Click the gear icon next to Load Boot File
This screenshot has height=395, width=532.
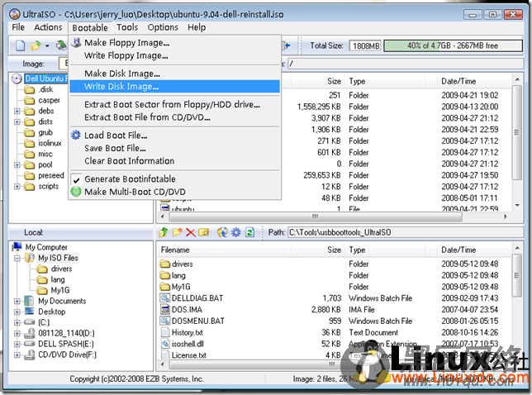pyautogui.click(x=76, y=135)
